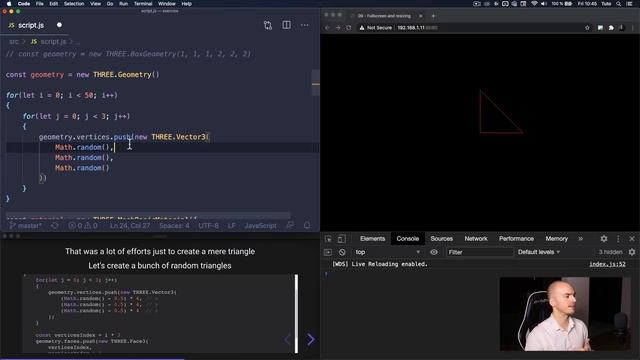Open the Apple menu
The width and height of the screenshot is (640, 360).
[9, 4]
